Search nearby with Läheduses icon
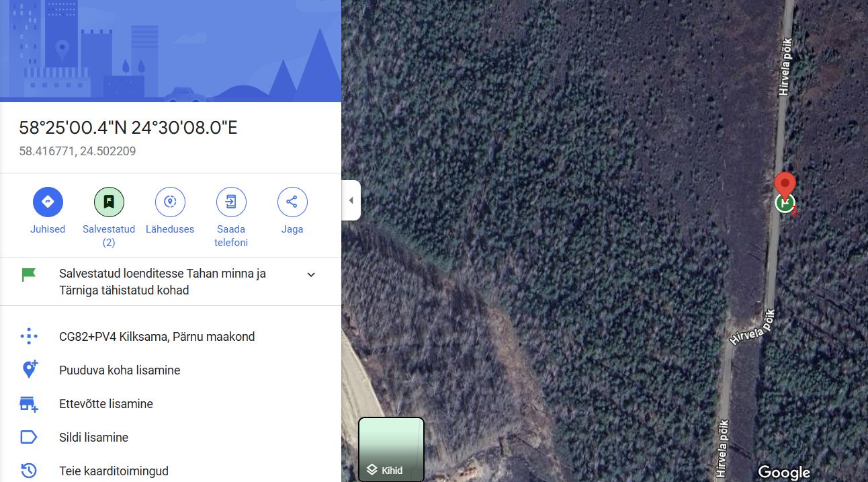 [x=170, y=202]
